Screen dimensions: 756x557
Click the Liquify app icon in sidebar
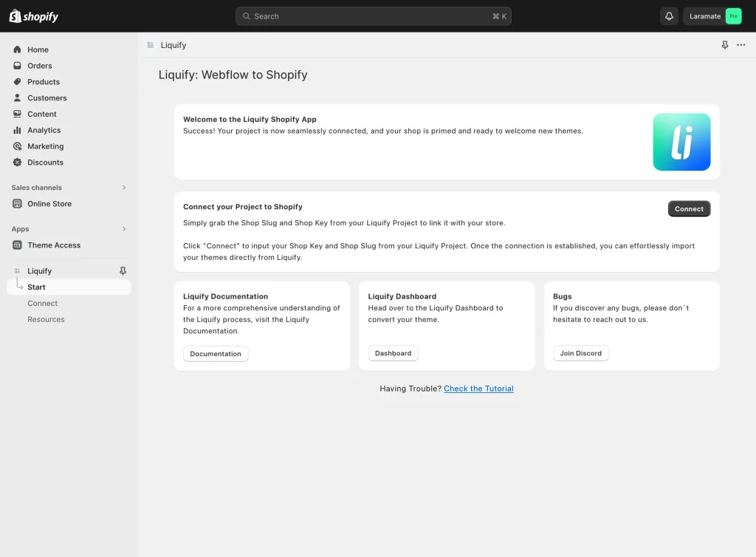point(18,271)
